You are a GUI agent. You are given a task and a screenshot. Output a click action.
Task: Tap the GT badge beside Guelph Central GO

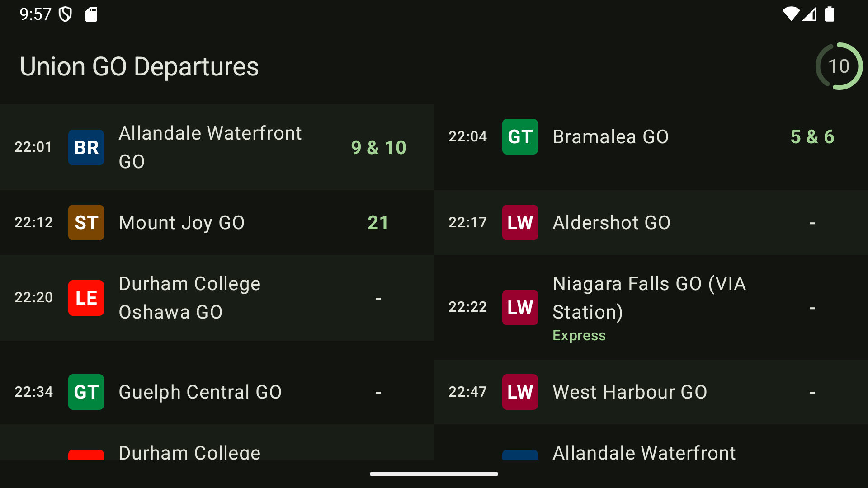pos(86,392)
